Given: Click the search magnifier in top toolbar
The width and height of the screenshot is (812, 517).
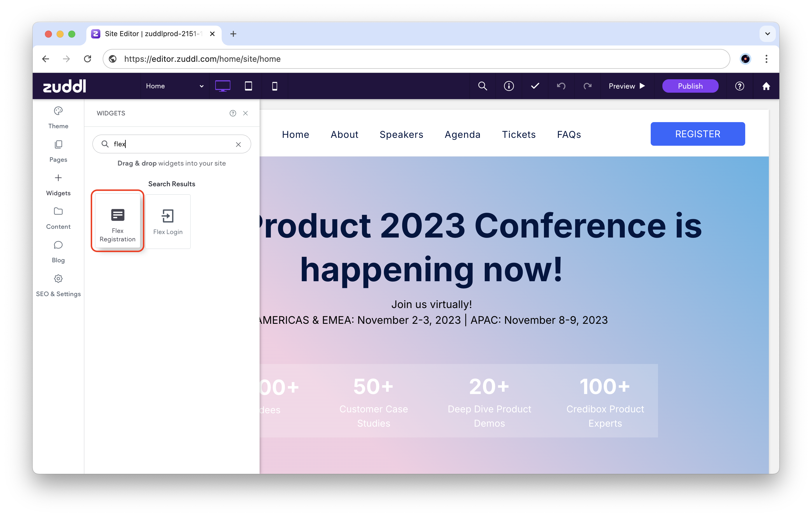Looking at the screenshot, I should click(482, 86).
